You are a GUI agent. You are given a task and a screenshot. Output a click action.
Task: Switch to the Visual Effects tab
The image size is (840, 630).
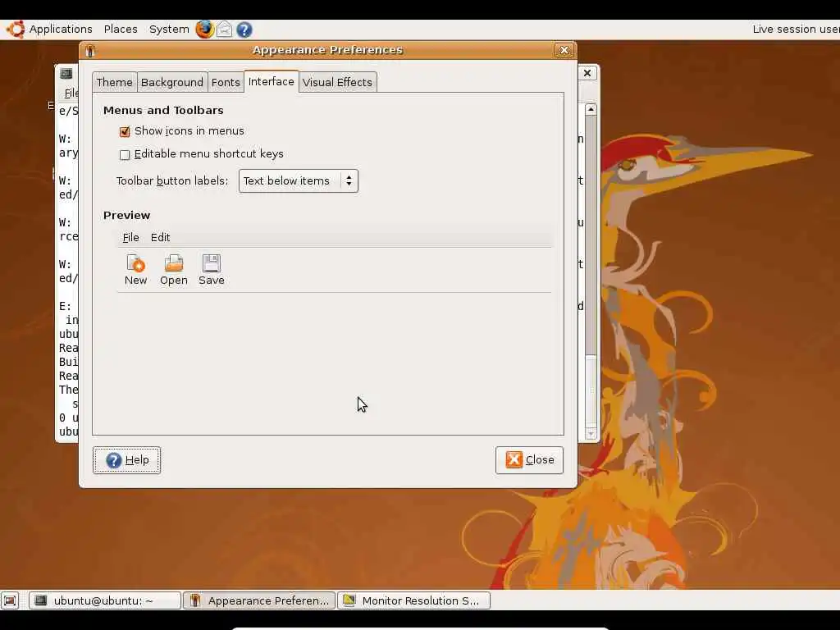(337, 83)
